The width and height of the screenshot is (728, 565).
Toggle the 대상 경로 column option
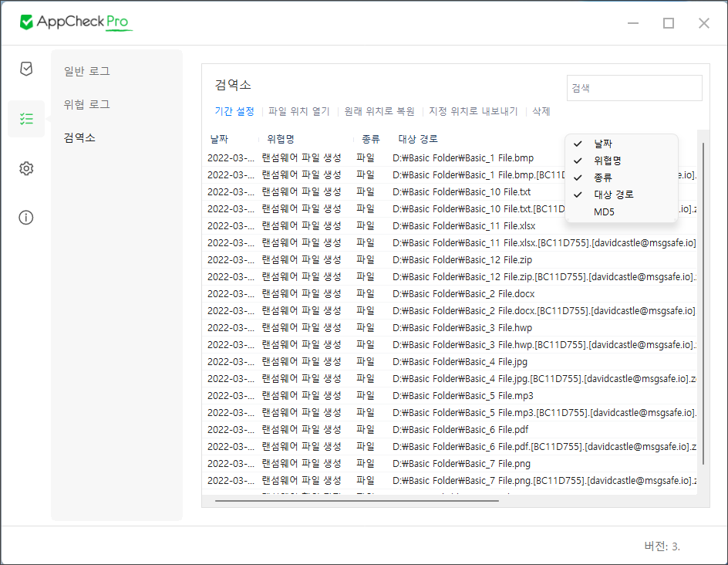click(x=613, y=195)
